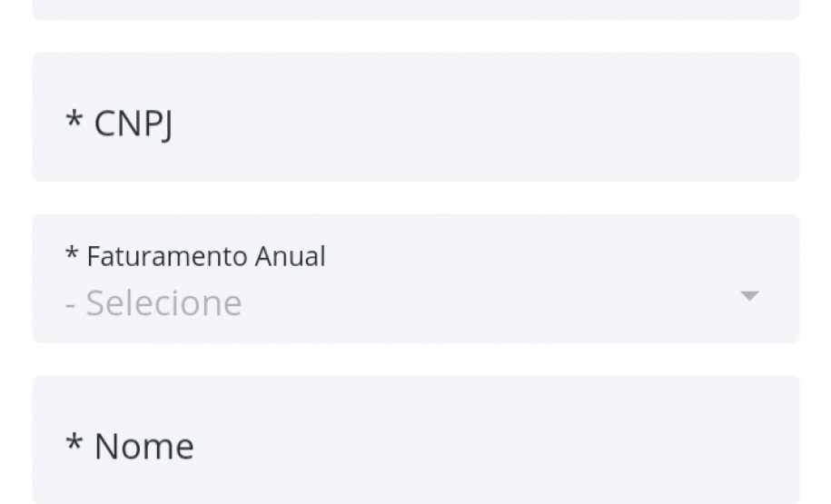Screen dimensions: 831x504
Task: Click empty right side of Nome field
Action: [636, 440]
